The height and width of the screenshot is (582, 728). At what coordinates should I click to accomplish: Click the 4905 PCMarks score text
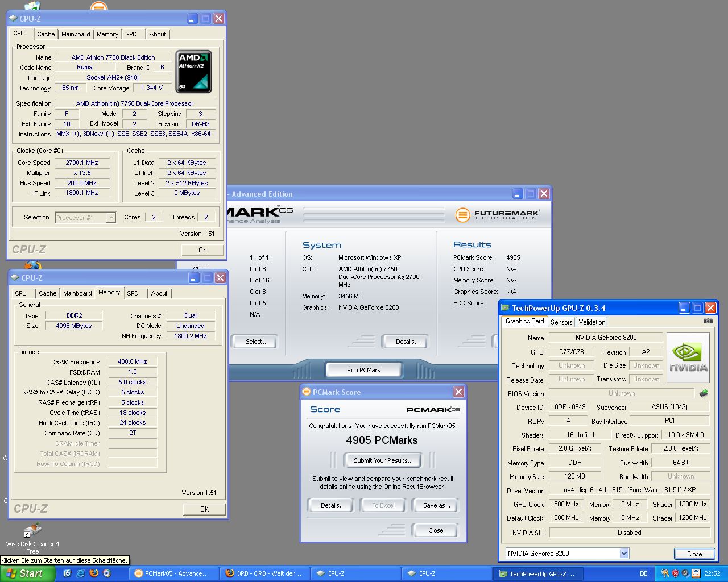(382, 440)
